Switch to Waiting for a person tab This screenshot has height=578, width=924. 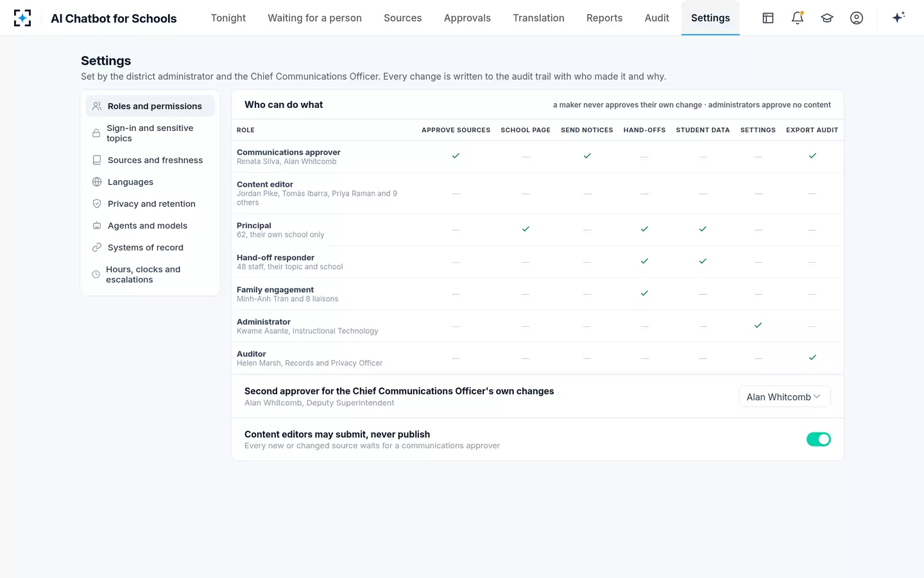[x=315, y=18]
